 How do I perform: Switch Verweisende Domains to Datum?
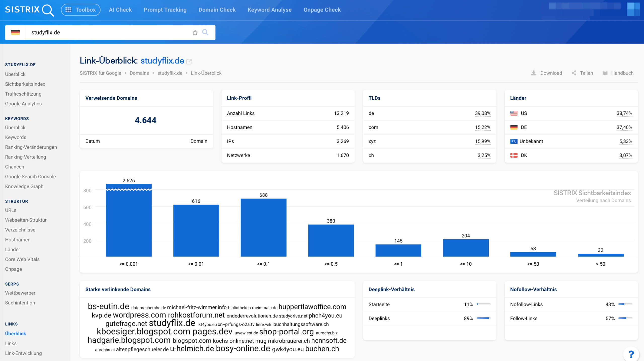click(x=93, y=141)
